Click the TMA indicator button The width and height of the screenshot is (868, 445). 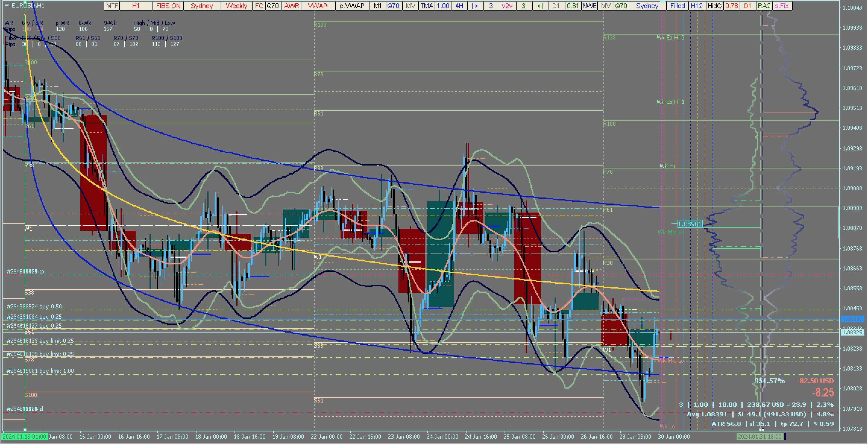pyautogui.click(x=426, y=6)
